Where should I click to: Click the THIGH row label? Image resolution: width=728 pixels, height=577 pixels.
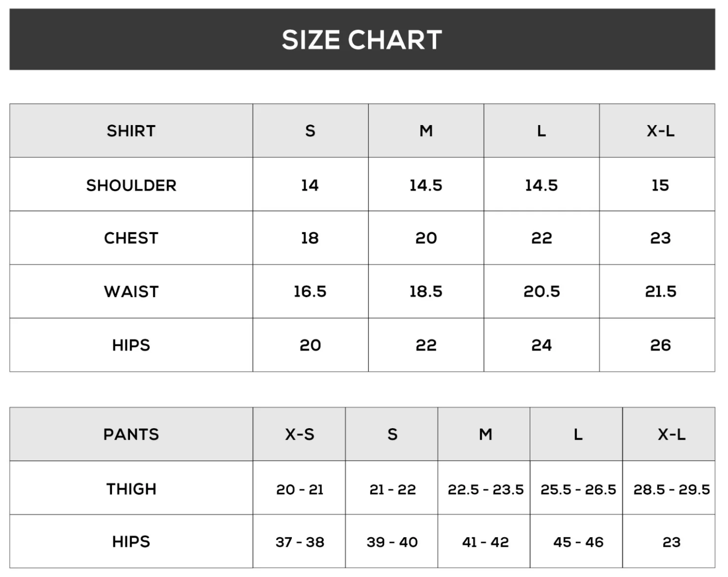click(x=131, y=489)
